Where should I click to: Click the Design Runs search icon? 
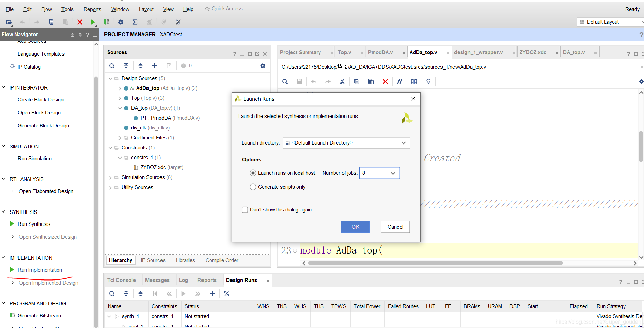(112, 294)
